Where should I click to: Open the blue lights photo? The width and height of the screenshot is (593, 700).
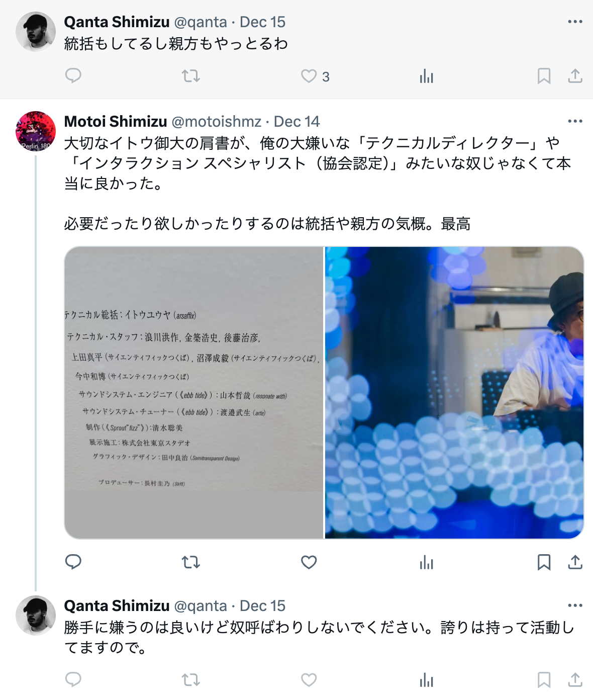click(x=454, y=393)
